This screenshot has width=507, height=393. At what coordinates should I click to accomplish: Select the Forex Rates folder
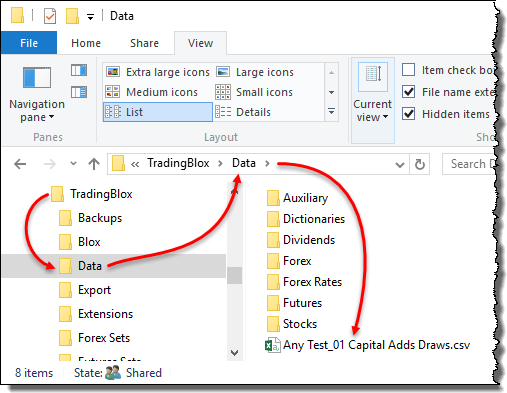(304, 282)
